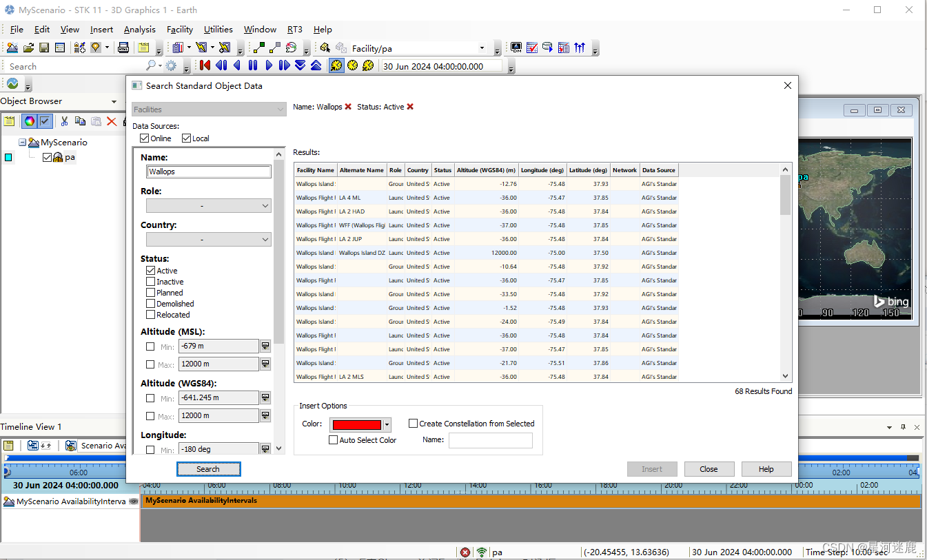
Task: Click the highlighted clock animation mode icon
Action: click(336, 65)
